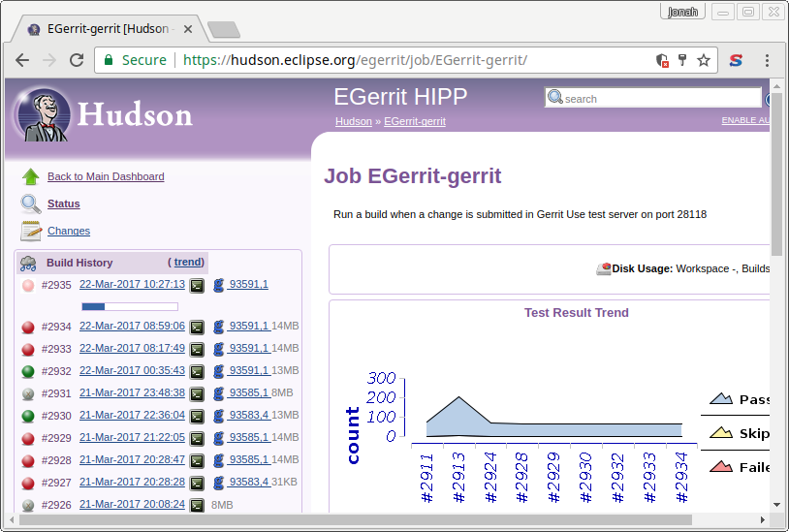Image resolution: width=789 pixels, height=532 pixels.
Task: Open the Chrome three-dot menu
Action: pos(767,60)
